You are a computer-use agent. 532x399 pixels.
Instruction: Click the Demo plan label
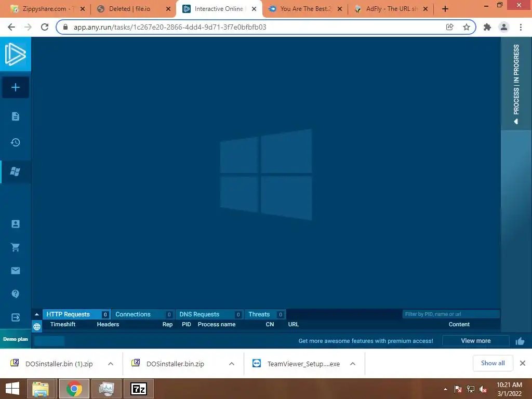point(15,339)
